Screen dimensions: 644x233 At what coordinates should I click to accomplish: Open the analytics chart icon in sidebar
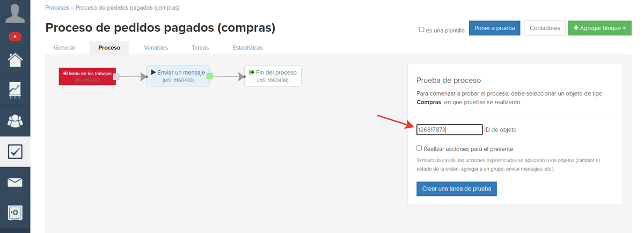(15, 89)
